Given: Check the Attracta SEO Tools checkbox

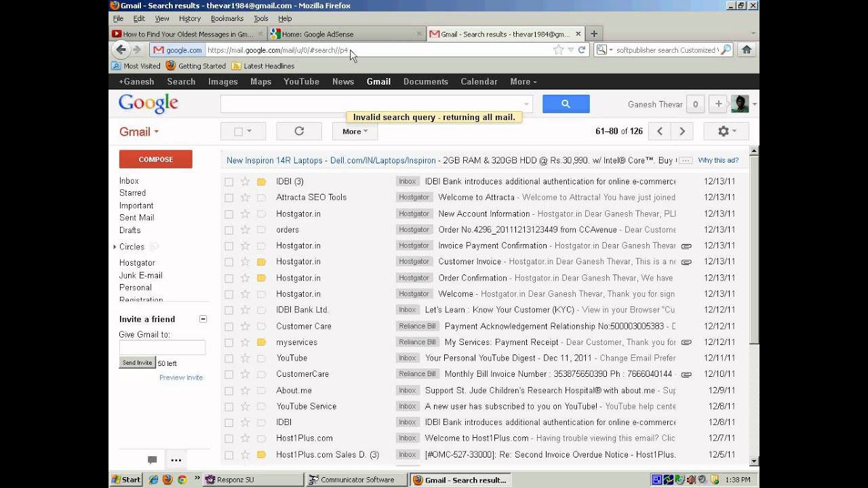Looking at the screenshot, I should 229,198.
